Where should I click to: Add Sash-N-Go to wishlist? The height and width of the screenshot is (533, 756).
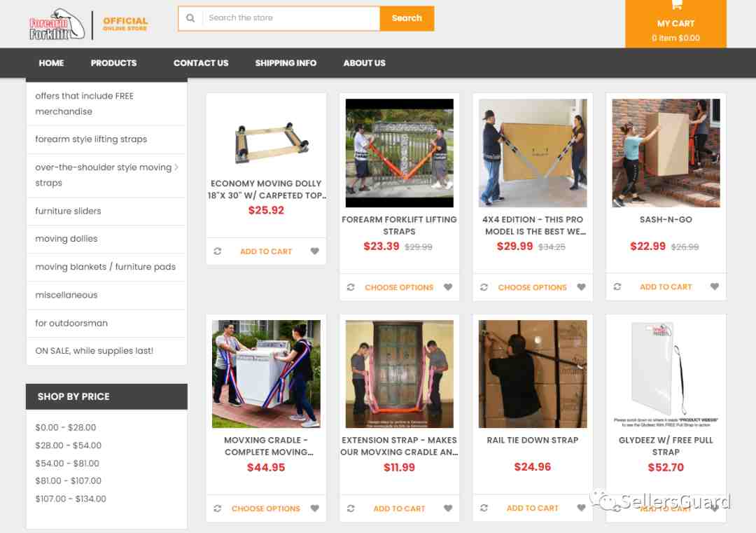715,287
